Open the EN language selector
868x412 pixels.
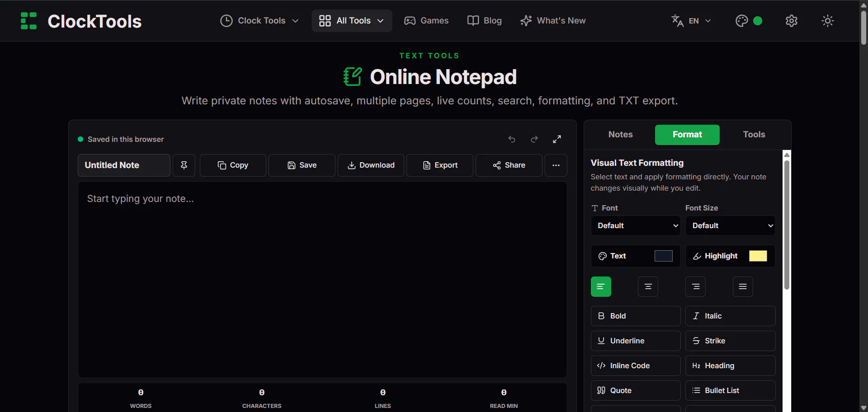(691, 21)
